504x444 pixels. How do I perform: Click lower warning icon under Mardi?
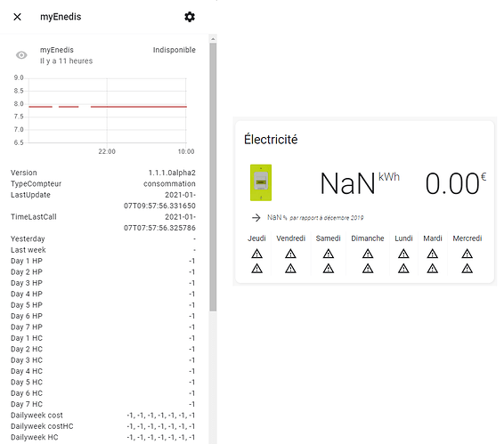[433, 268]
